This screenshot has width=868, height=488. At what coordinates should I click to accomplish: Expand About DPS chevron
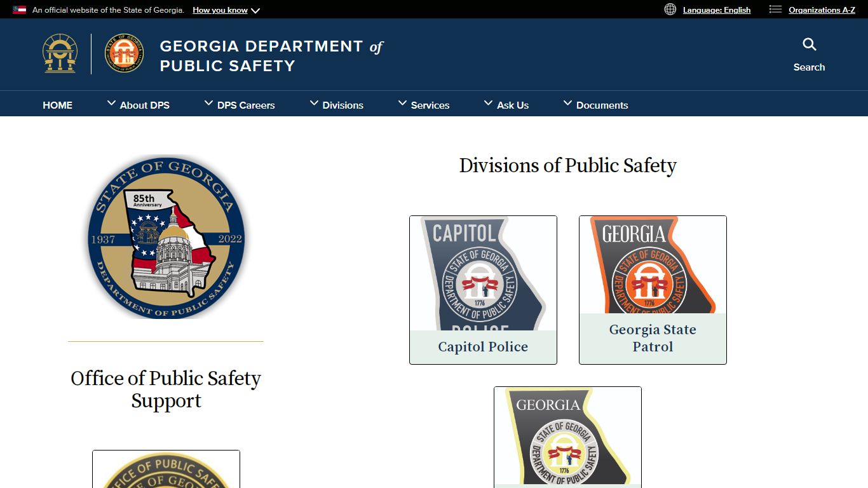click(x=111, y=103)
